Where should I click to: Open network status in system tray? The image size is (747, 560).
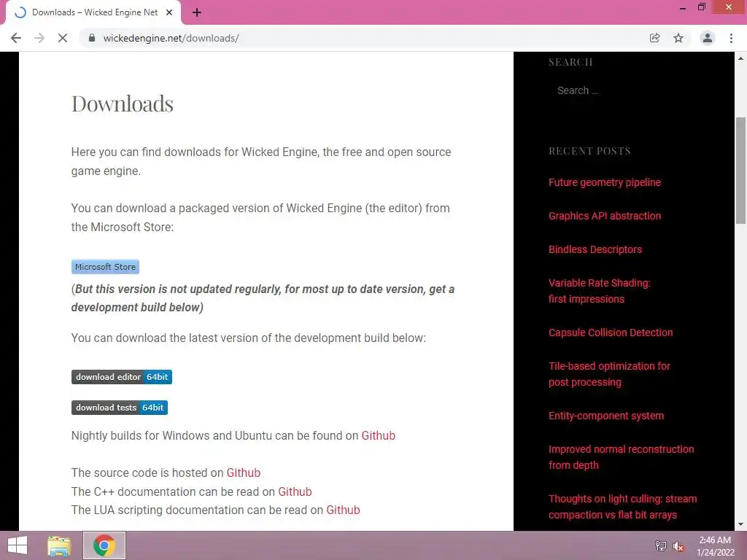click(x=661, y=545)
